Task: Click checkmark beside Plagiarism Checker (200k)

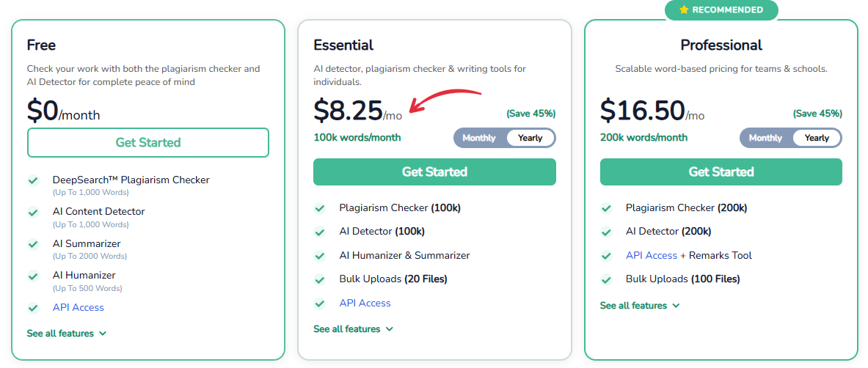Action: [x=606, y=208]
